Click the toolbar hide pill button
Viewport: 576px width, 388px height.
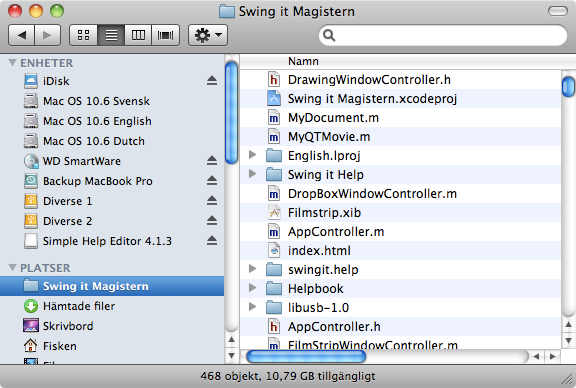[x=558, y=11]
